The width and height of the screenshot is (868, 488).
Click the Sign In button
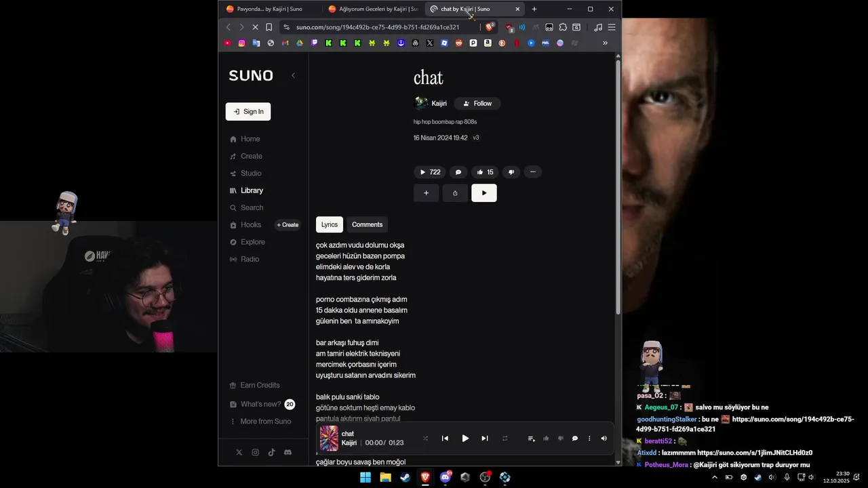click(x=248, y=112)
